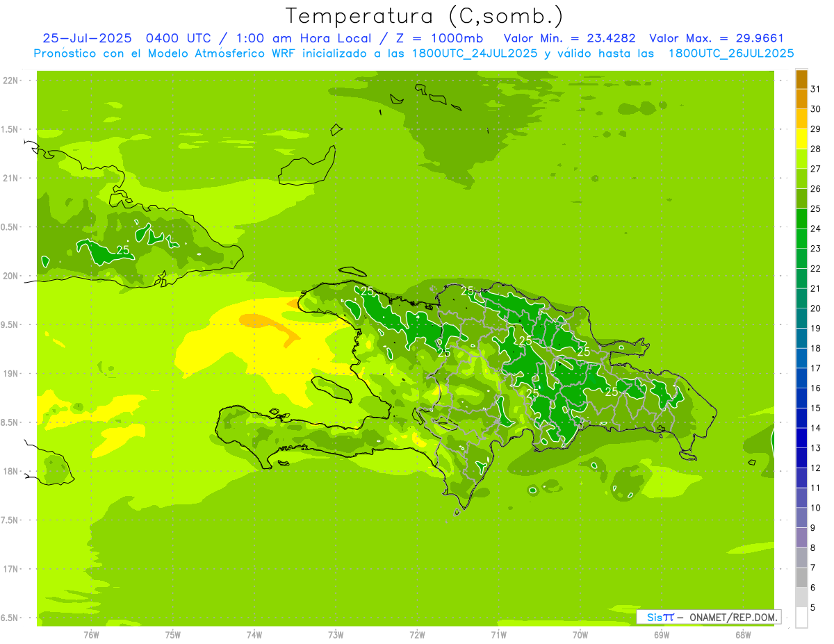The width and height of the screenshot is (834, 644).
Task: Click the legend swatch between 29 and 30
Action: pos(801,119)
